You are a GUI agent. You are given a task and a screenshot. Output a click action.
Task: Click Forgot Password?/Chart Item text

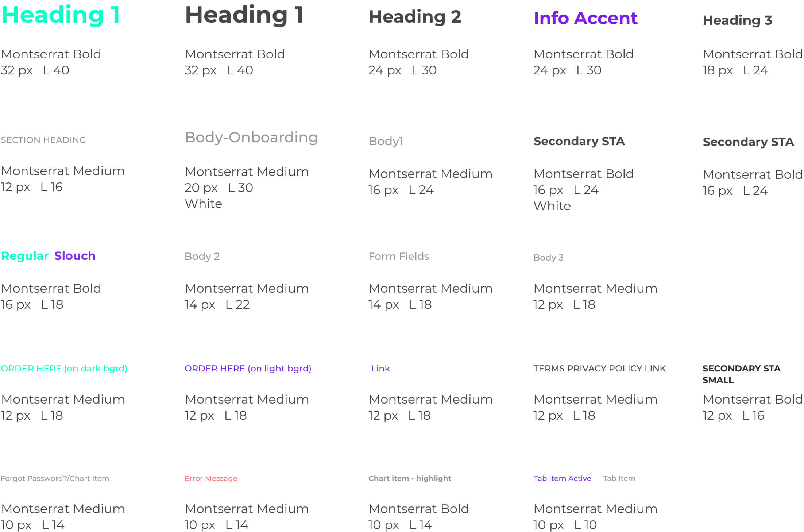tap(55, 478)
